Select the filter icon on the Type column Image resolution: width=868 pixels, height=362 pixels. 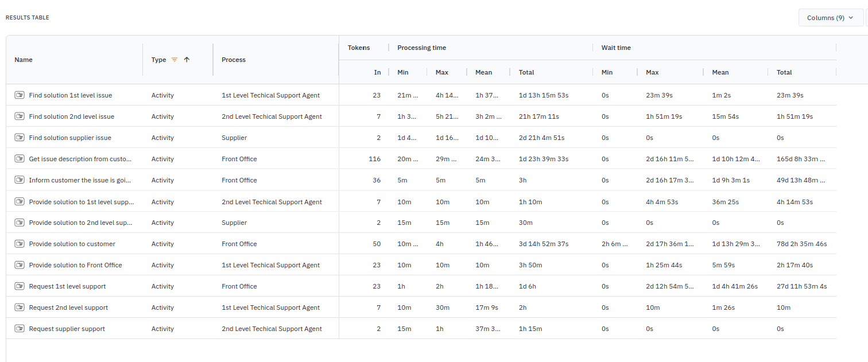pos(175,59)
